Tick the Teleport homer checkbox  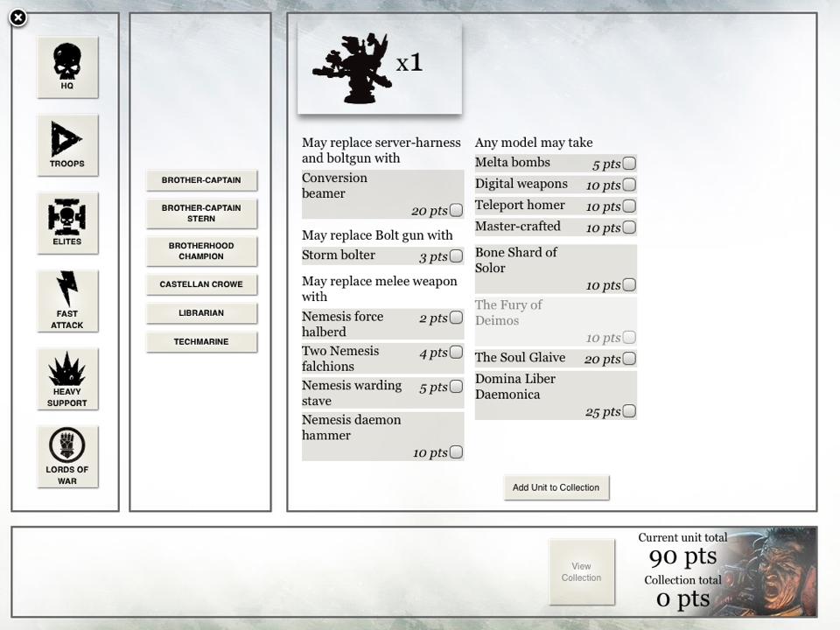629,206
